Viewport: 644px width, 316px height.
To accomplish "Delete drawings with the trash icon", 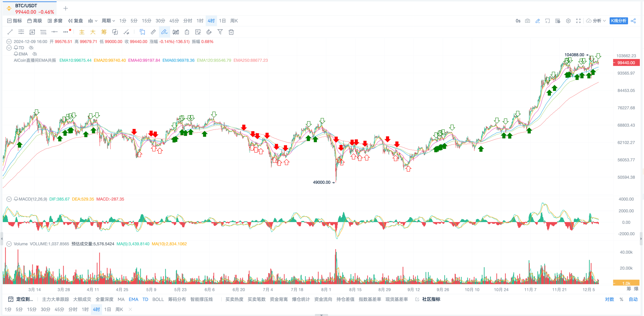I will (231, 32).
